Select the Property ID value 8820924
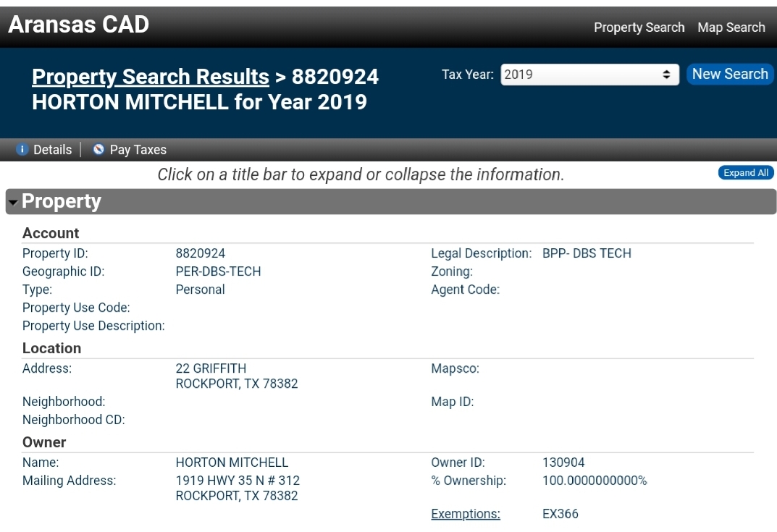Screen dimensions: 777x532 tap(200, 253)
